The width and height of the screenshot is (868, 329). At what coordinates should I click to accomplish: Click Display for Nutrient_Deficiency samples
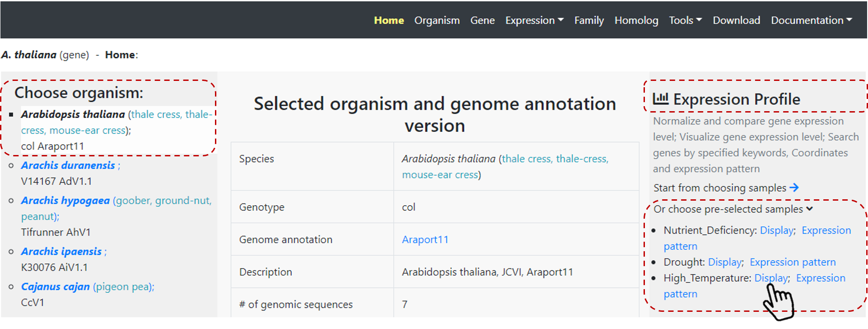point(776,230)
